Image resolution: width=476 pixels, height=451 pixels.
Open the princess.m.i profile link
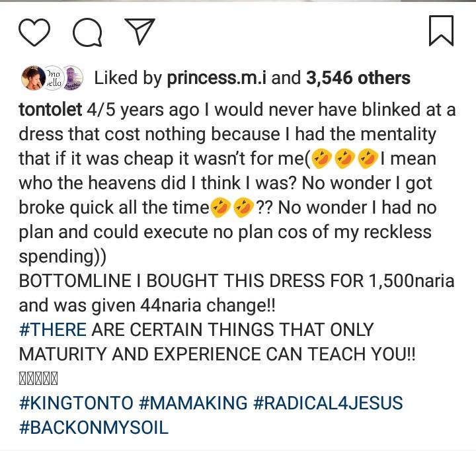[216, 78]
